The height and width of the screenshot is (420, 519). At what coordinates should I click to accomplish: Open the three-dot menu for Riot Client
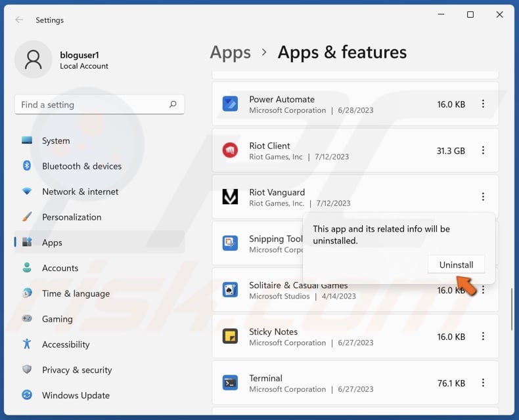pos(483,150)
